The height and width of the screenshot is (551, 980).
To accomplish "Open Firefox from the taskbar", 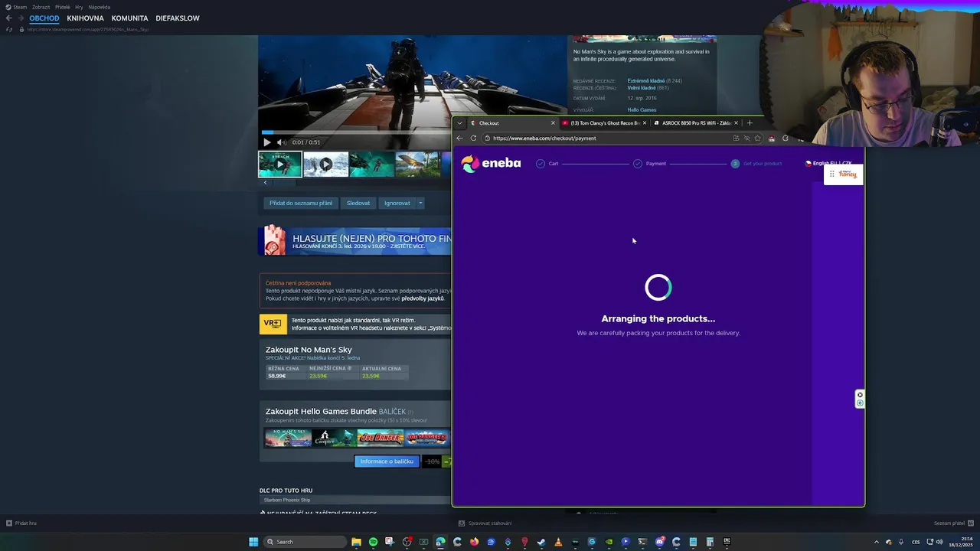I will tap(474, 542).
